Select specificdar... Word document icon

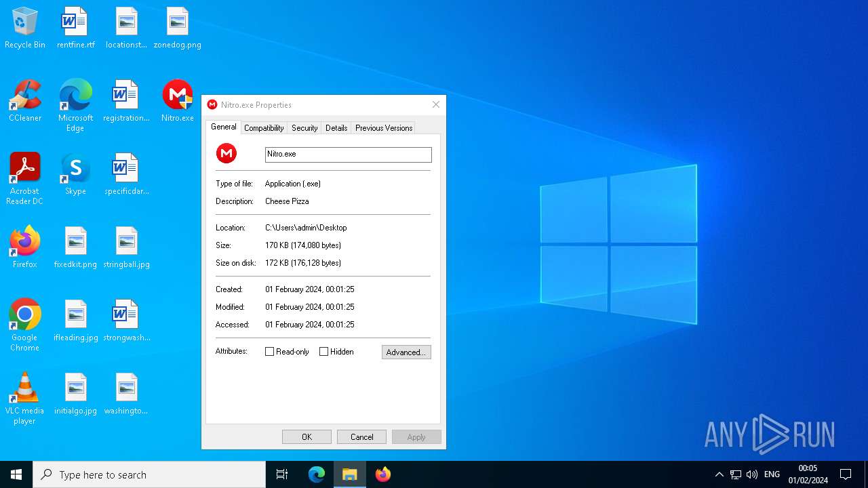pos(126,174)
